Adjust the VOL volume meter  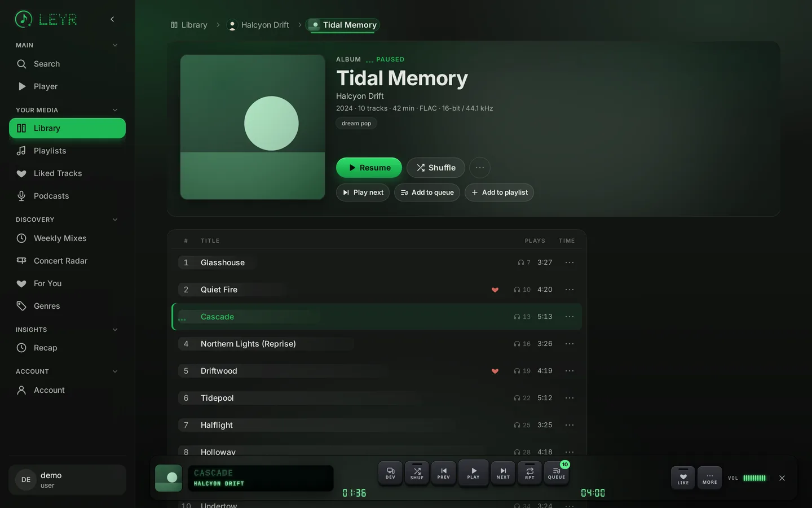pos(754,478)
